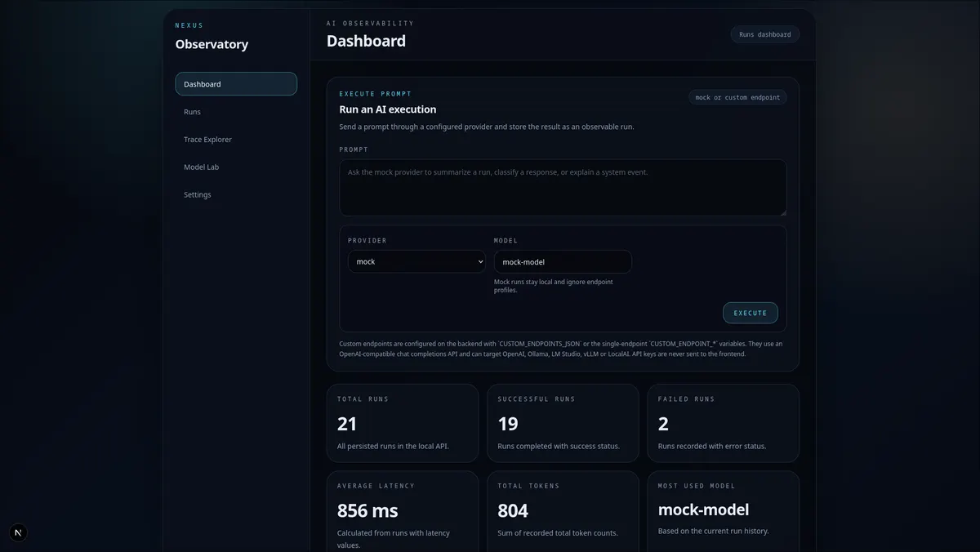Open Settings in the sidebar
The width and height of the screenshot is (980, 552).
tap(236, 195)
